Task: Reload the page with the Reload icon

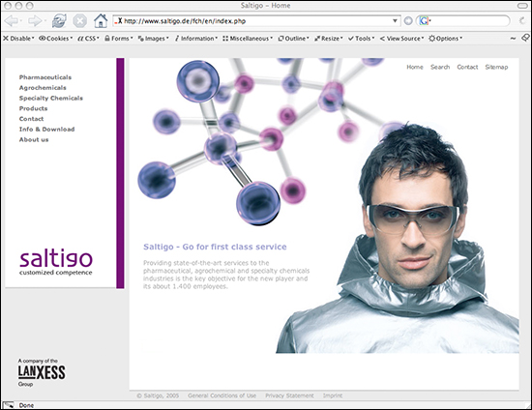Action: pyautogui.click(x=59, y=20)
